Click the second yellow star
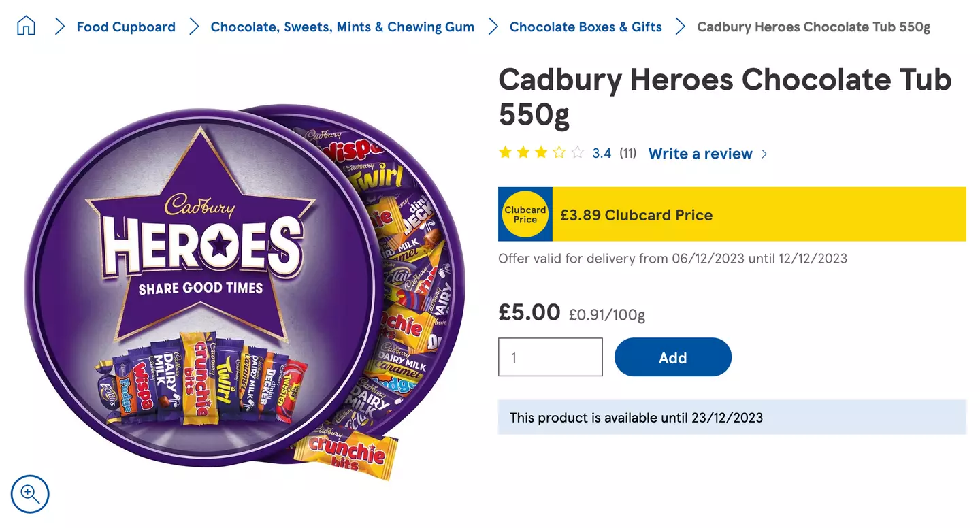The width and height of the screenshot is (980, 528). point(523,152)
